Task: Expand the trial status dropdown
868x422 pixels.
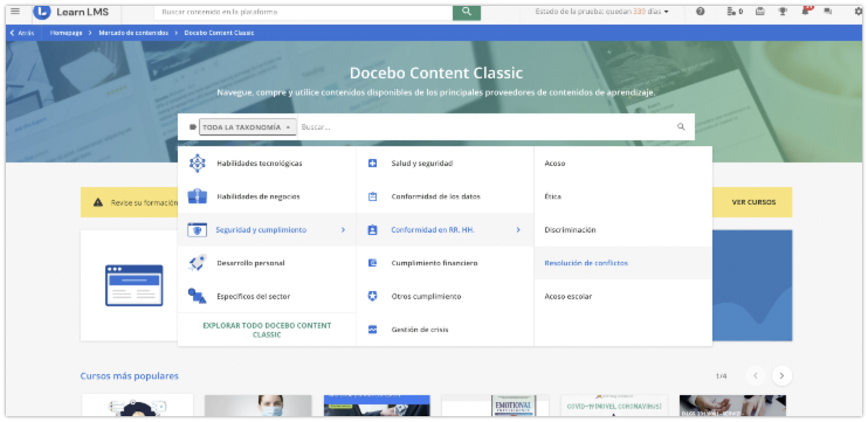Action: click(x=602, y=12)
